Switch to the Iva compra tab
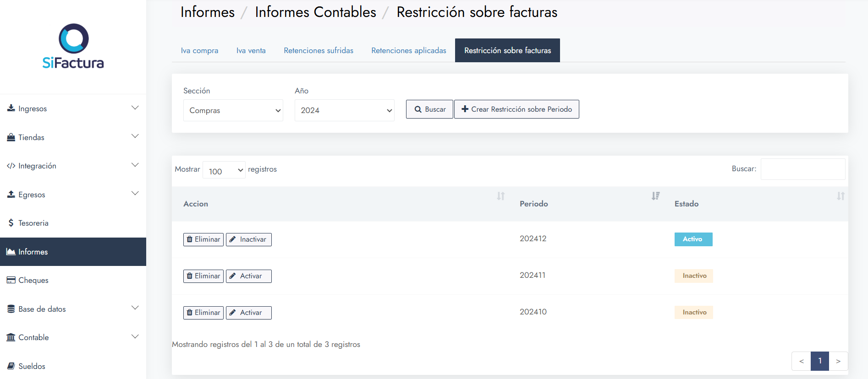Screen dimensions: 868x379 click(199, 50)
